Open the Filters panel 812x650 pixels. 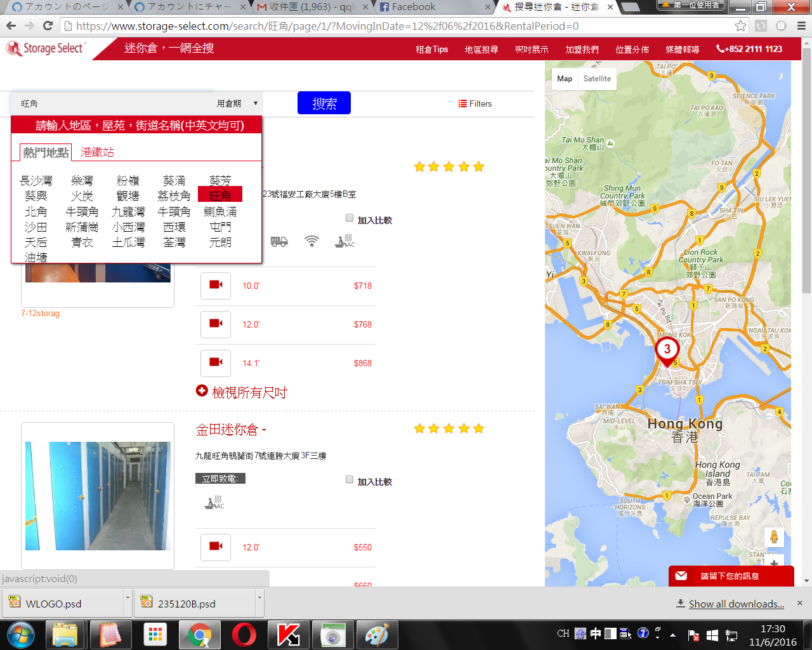pyautogui.click(x=475, y=103)
